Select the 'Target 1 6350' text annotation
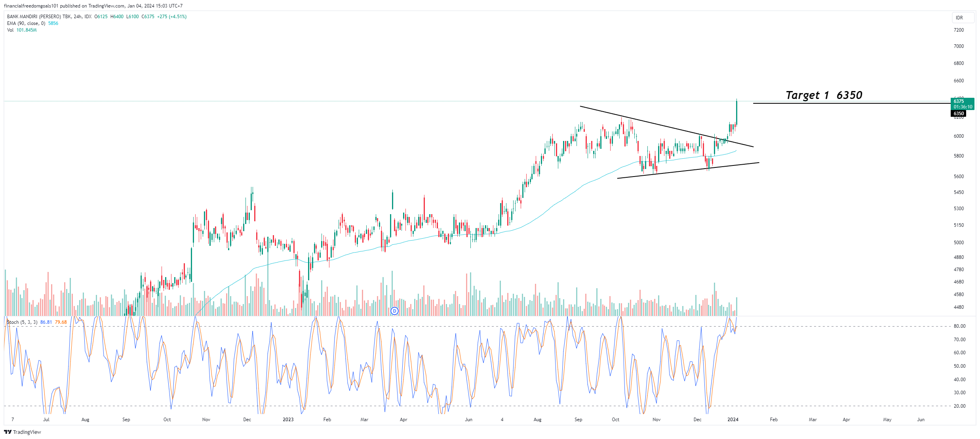Image resolution: width=980 pixels, height=439 pixels. click(x=824, y=95)
